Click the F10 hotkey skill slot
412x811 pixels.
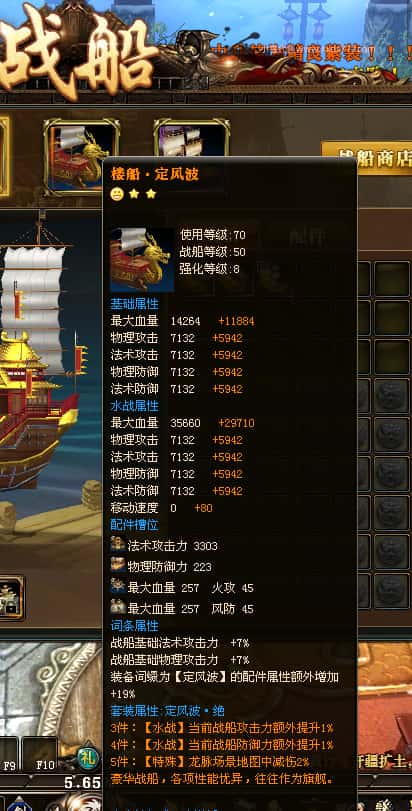pos(40,755)
